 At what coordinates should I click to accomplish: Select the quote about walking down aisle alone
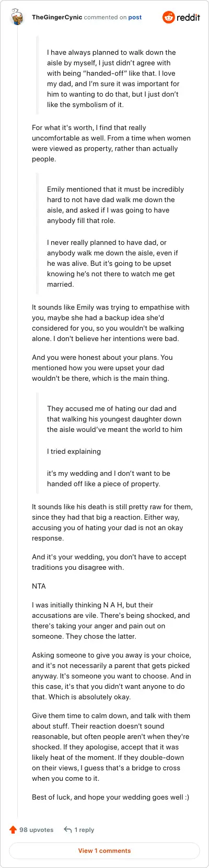[x=113, y=78]
